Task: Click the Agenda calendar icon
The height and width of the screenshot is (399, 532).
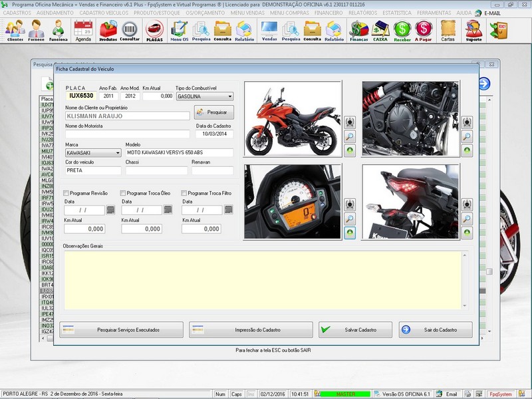Action: point(83,30)
